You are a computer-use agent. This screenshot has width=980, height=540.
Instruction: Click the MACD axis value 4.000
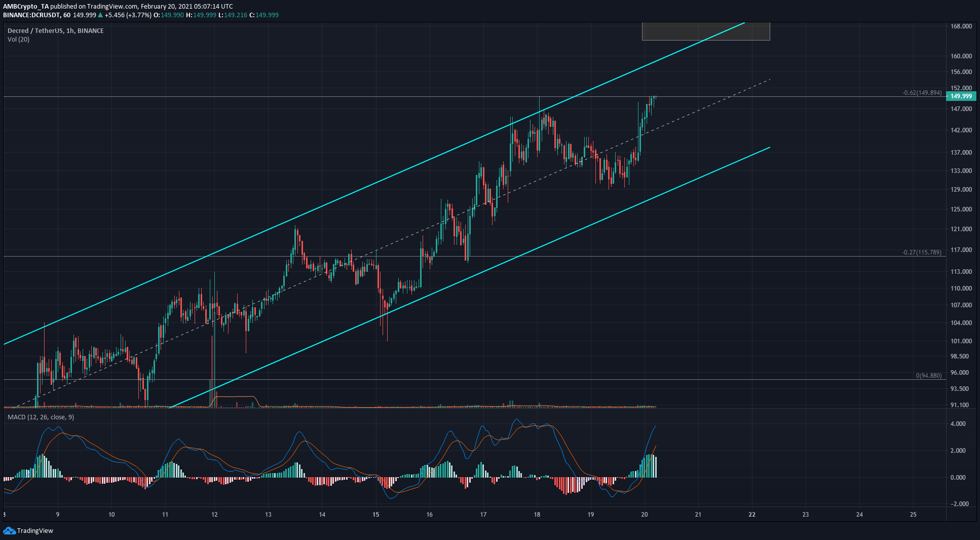pyautogui.click(x=958, y=424)
